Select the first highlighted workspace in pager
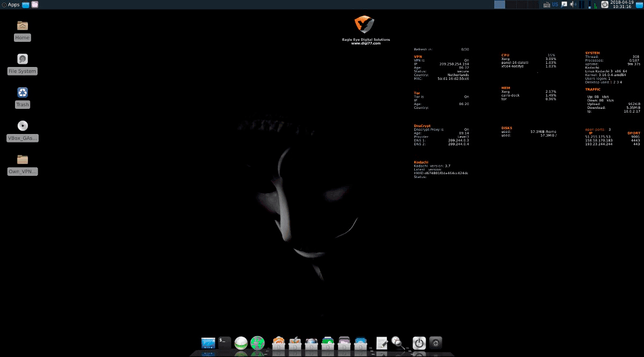This screenshot has height=357, width=644. coord(500,4)
